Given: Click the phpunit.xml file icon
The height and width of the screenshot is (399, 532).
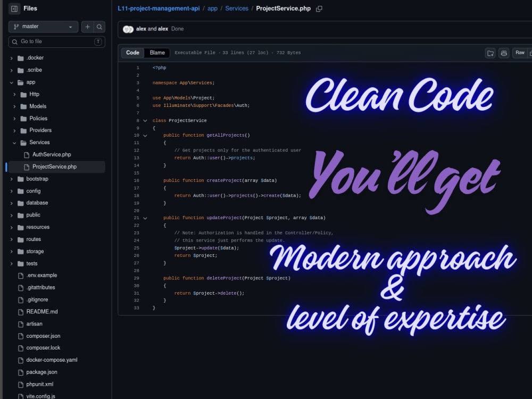Looking at the screenshot, I should [21, 385].
